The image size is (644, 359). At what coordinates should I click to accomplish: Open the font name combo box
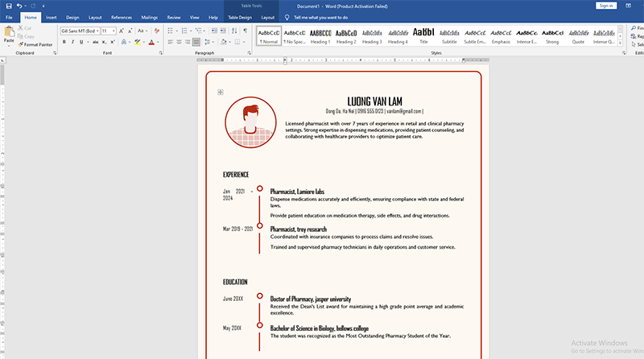coord(80,31)
